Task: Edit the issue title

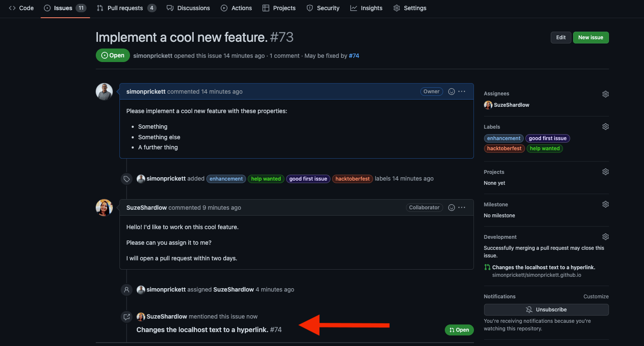Action: pos(560,38)
